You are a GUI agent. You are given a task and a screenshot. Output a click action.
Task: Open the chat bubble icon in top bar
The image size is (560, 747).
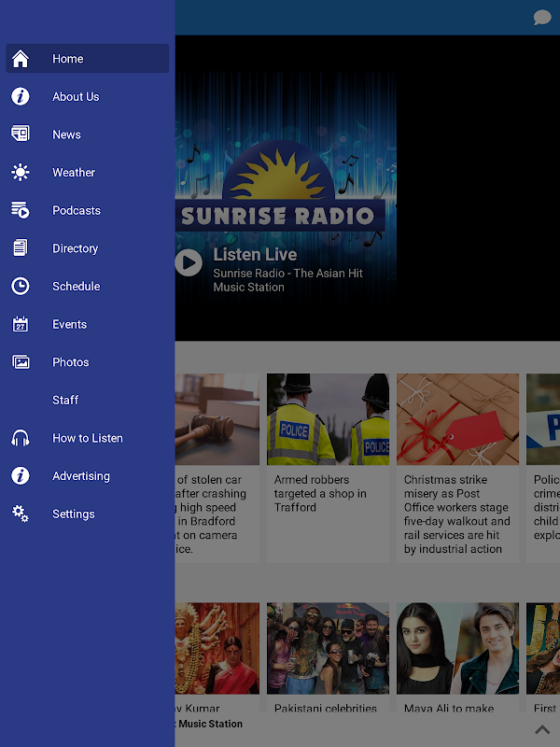pos(542,18)
